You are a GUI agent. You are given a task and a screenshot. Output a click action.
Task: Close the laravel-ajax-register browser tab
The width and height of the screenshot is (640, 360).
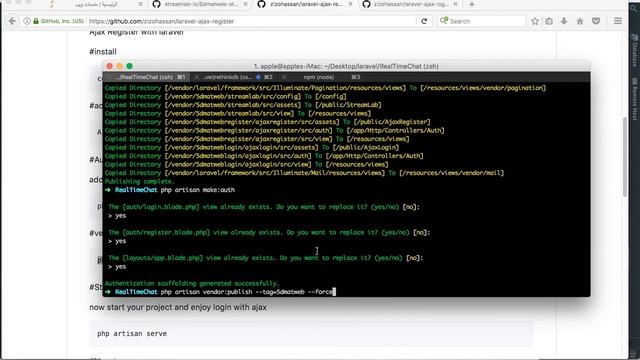tap(350, 4)
